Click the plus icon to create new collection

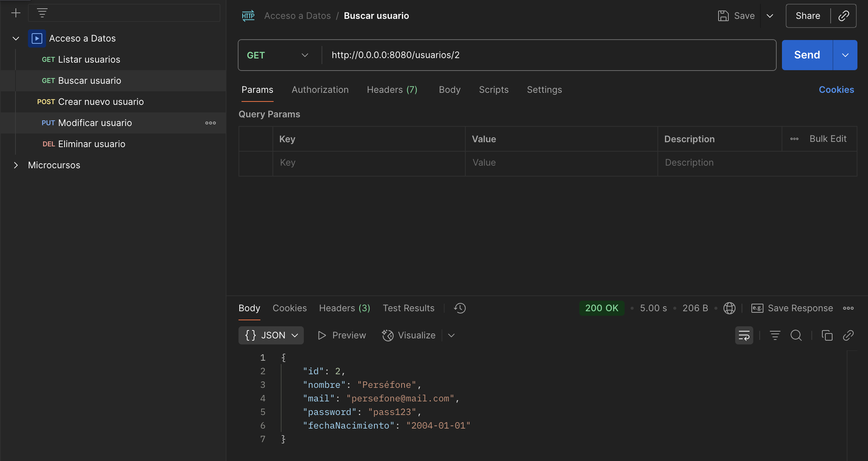click(15, 13)
